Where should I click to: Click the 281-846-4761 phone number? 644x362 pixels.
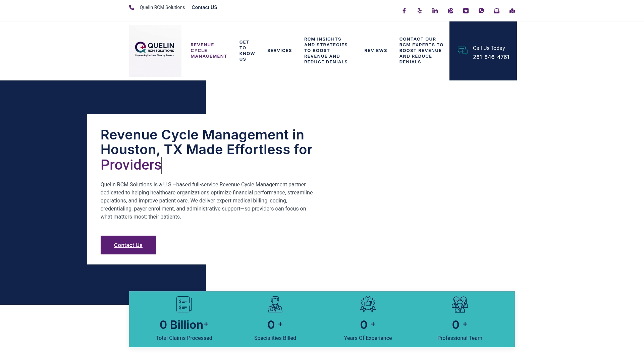[491, 57]
